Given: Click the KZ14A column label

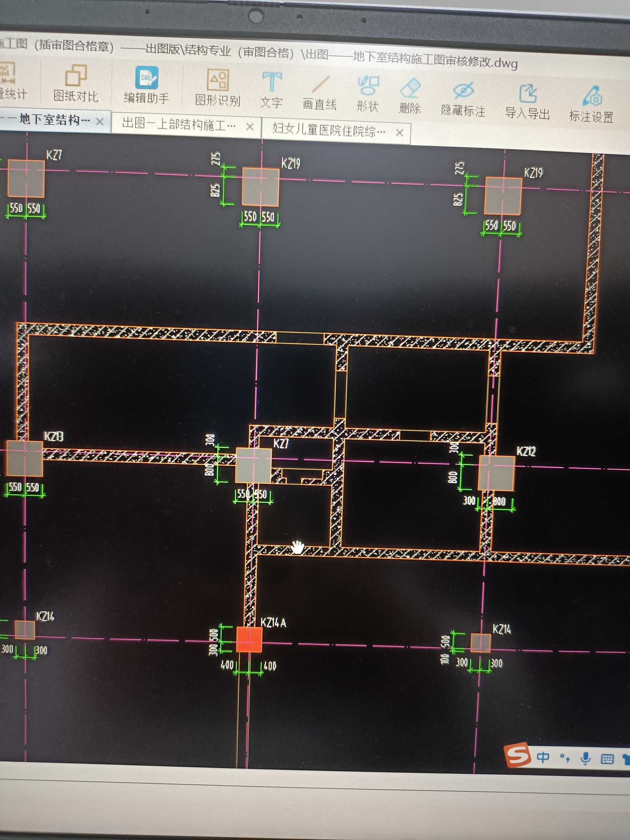Looking at the screenshot, I should pos(274,622).
